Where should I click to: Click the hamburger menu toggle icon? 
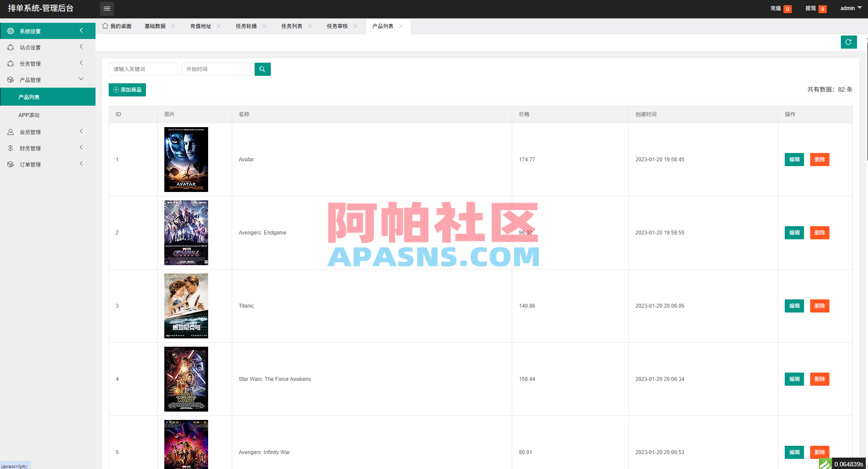pyautogui.click(x=106, y=8)
